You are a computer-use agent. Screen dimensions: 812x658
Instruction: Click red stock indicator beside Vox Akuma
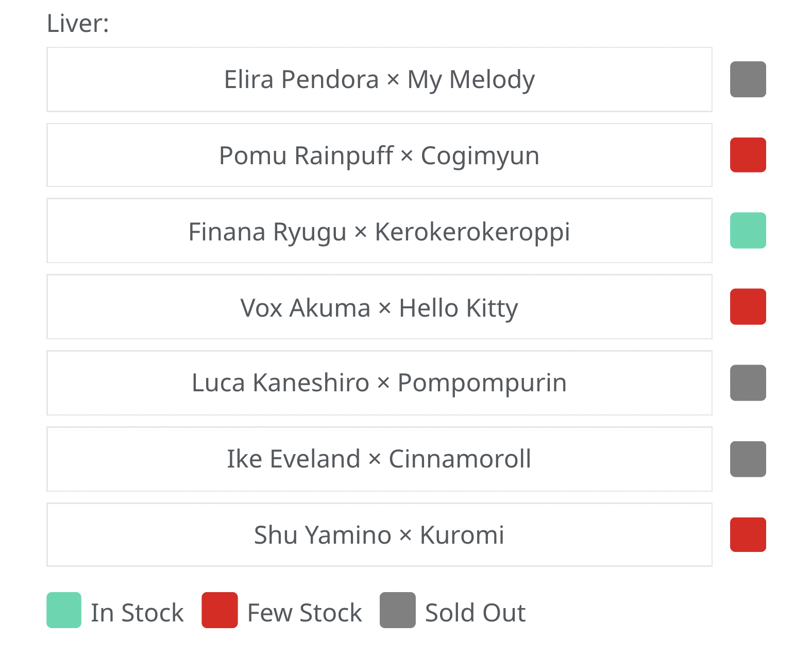point(748,307)
